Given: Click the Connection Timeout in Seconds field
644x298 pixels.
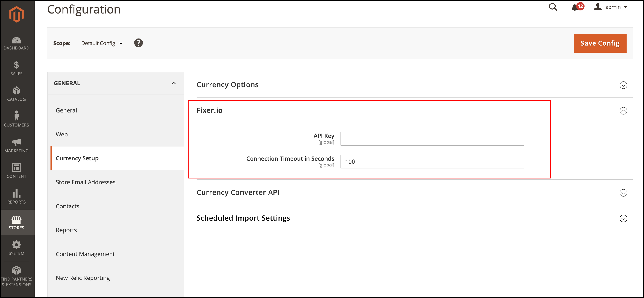Looking at the screenshot, I should click(x=432, y=162).
